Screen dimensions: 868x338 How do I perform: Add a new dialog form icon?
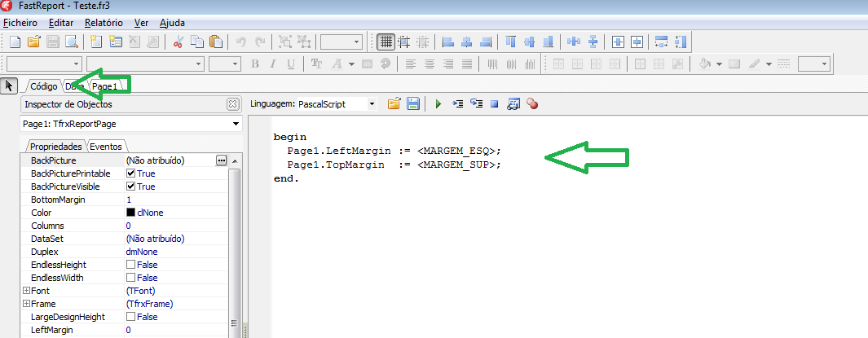(x=115, y=42)
